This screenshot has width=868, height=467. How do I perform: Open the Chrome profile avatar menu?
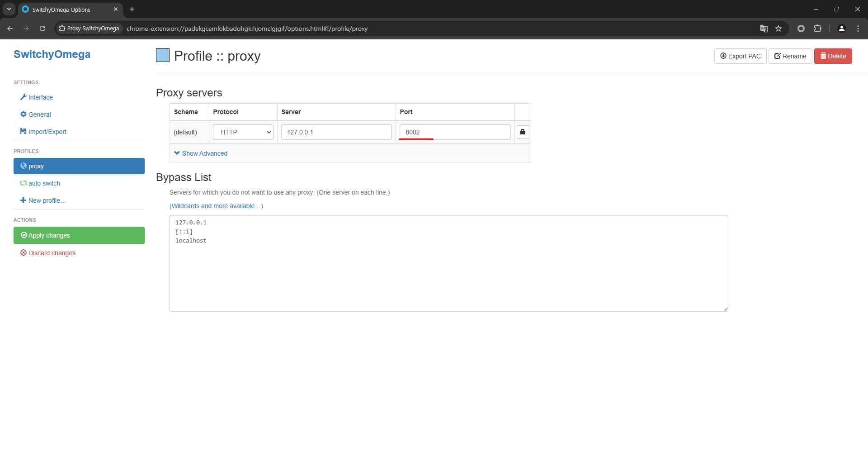842,29
